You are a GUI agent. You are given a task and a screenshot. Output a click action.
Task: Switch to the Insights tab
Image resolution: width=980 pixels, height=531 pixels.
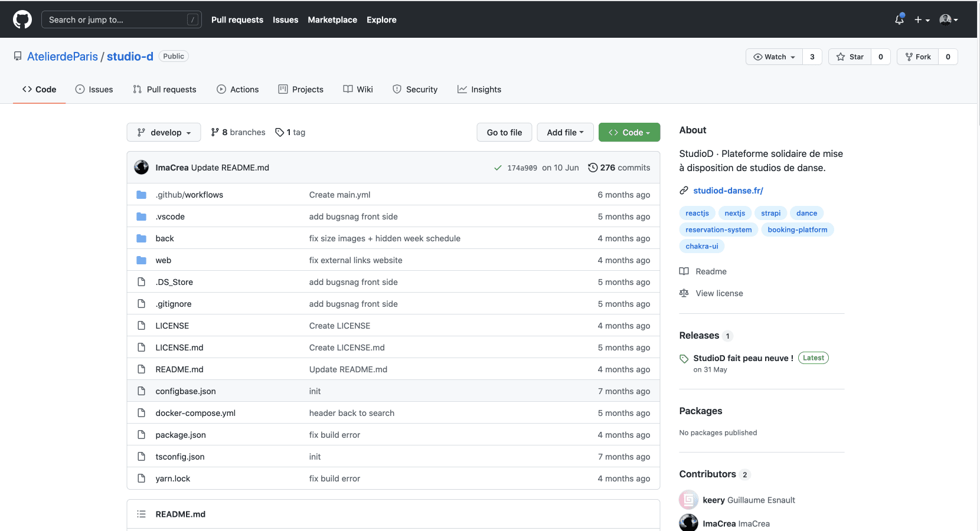[x=479, y=89]
